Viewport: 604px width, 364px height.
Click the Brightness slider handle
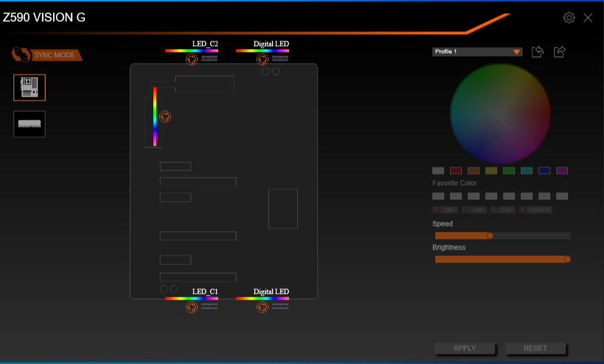click(x=567, y=259)
